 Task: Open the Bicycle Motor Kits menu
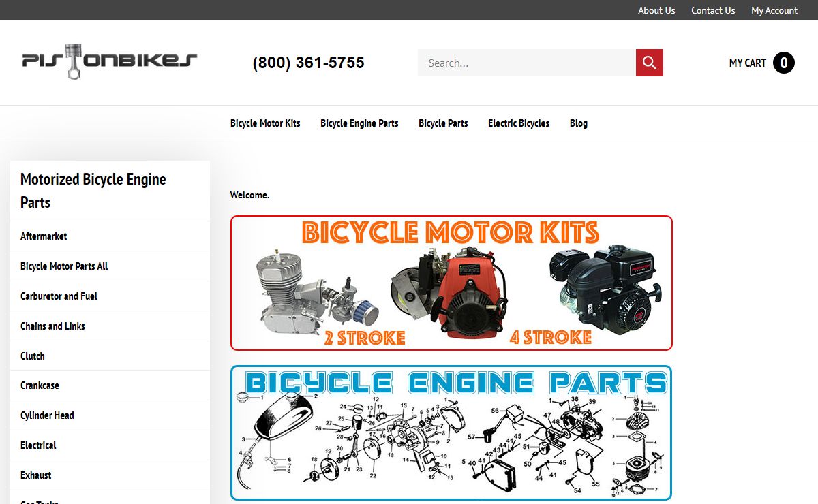coord(265,123)
